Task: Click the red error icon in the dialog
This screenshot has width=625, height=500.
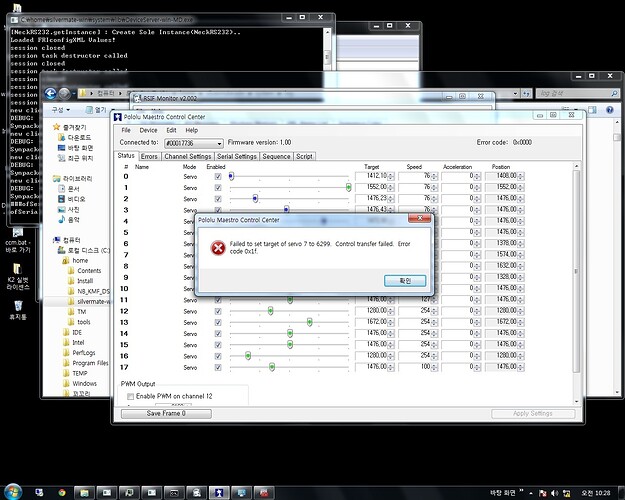Action: [216, 246]
